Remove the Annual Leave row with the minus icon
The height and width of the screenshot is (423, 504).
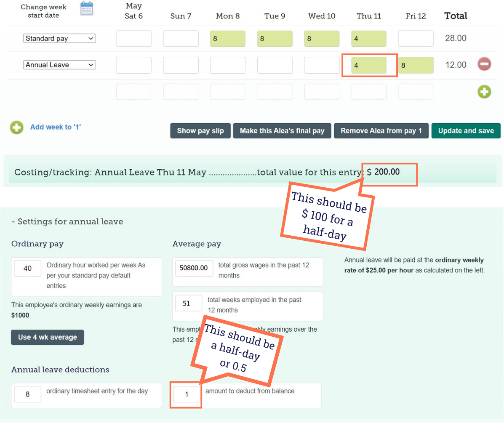(484, 64)
